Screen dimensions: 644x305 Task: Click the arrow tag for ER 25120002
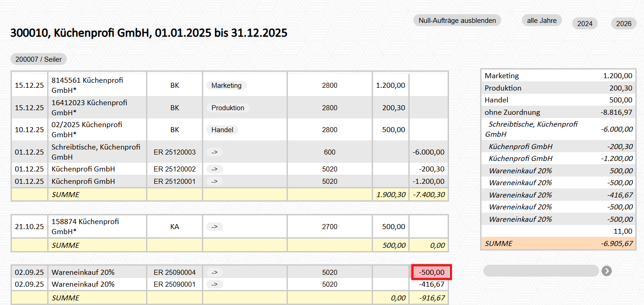pos(214,169)
